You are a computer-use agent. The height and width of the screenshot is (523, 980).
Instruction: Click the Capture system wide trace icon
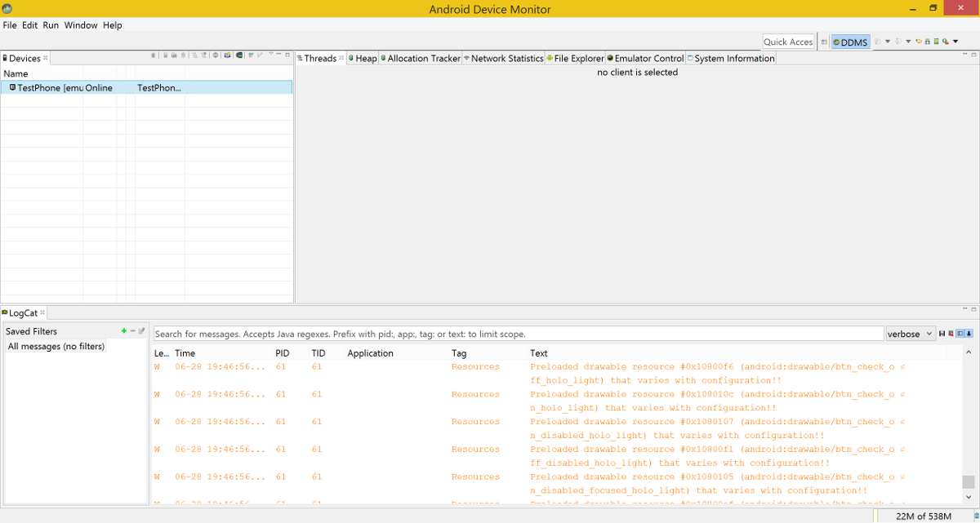tap(251, 55)
